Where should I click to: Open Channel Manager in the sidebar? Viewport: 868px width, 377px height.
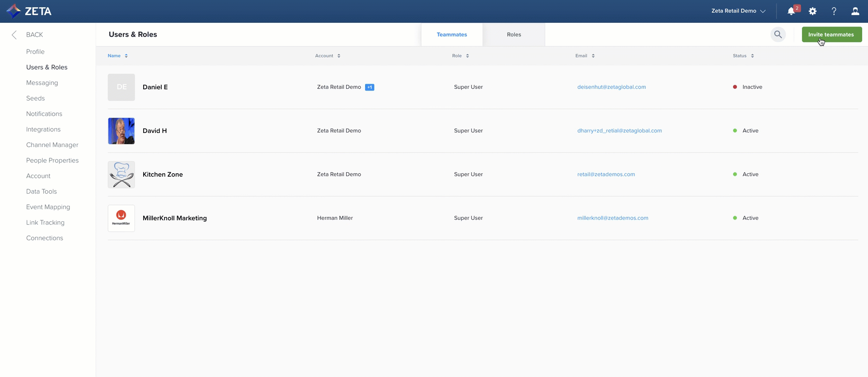click(x=52, y=145)
